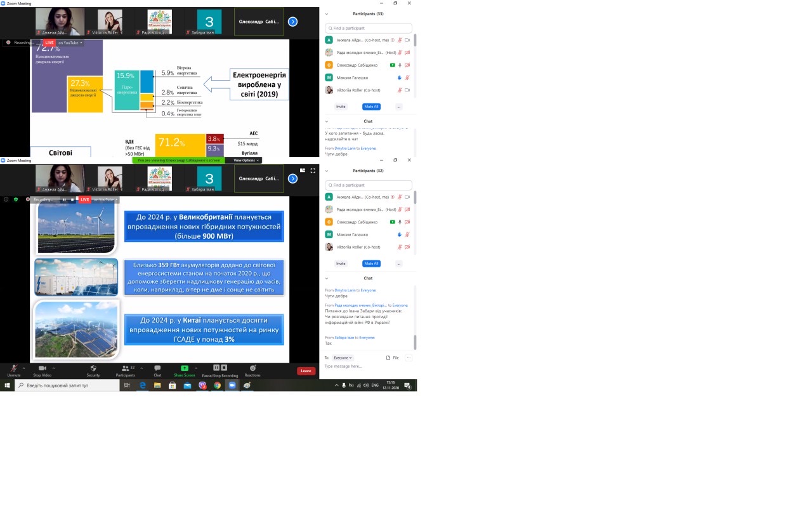
Task: Select Олександр Сабі... thumbnail in lower window
Action: (259, 179)
